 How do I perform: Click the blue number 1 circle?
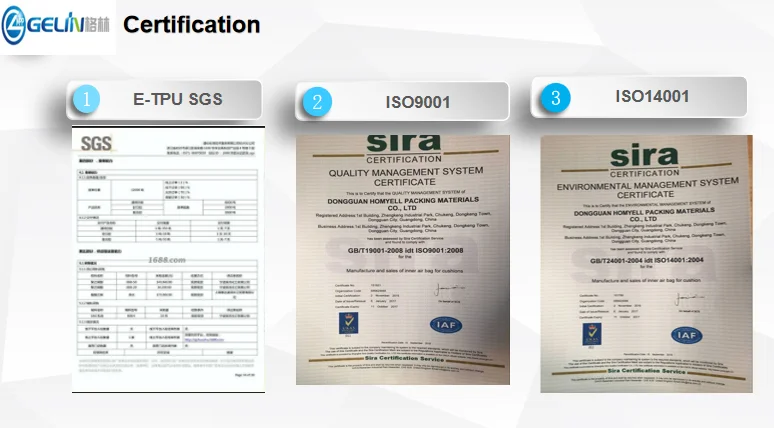click(x=86, y=99)
